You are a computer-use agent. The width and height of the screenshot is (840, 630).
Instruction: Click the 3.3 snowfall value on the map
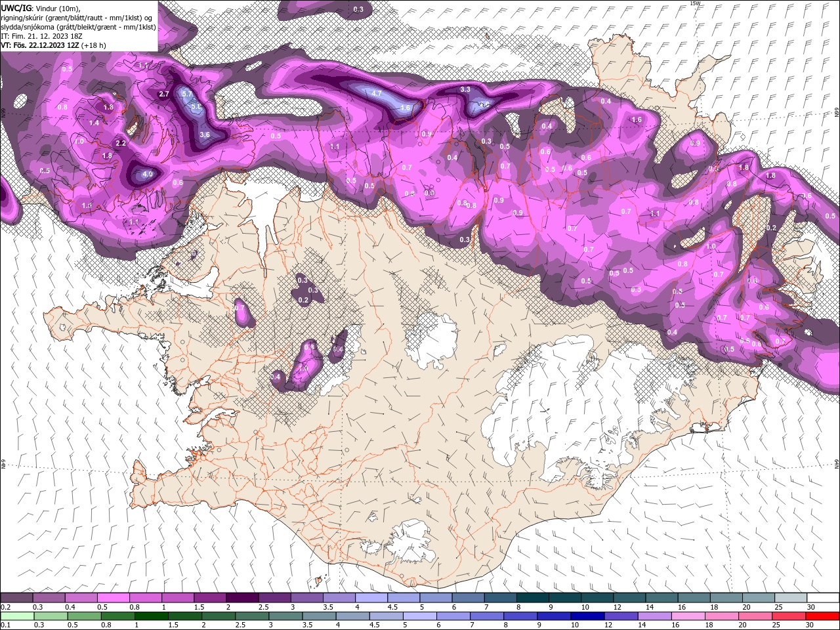point(465,89)
